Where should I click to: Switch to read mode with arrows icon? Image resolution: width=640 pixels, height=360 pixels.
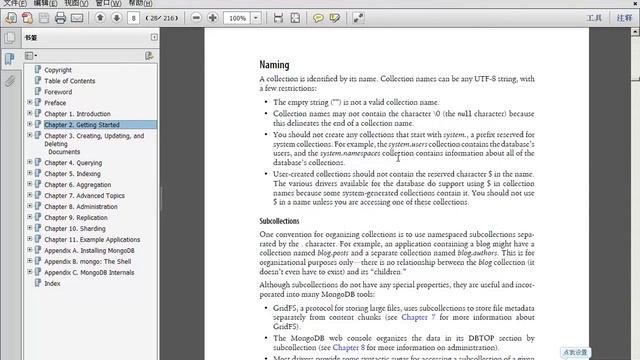click(x=358, y=18)
